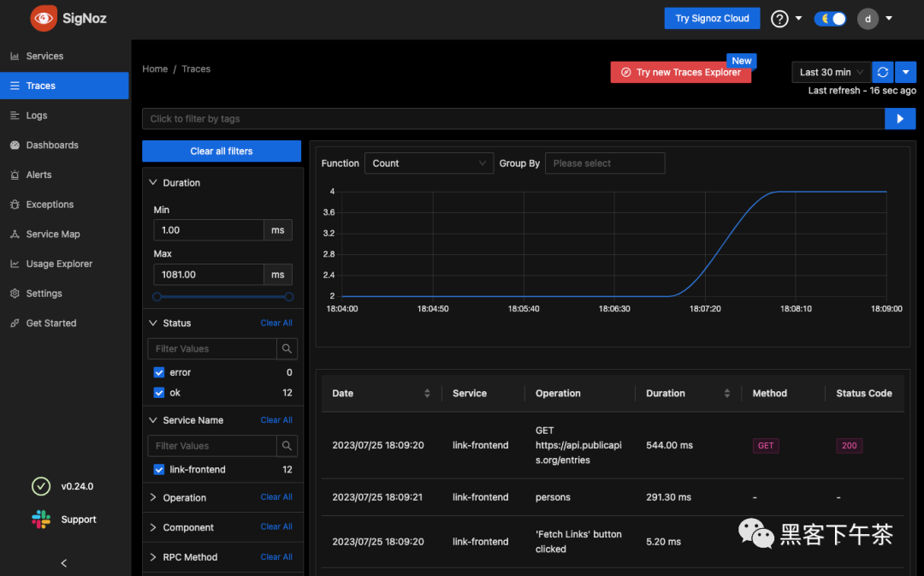Sort traces by the Date column arrows

click(x=427, y=394)
